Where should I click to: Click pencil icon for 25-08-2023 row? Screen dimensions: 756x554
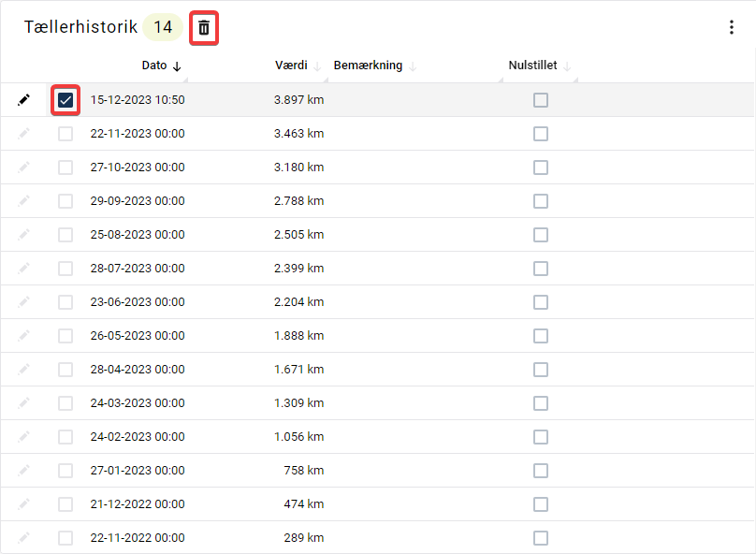click(23, 235)
